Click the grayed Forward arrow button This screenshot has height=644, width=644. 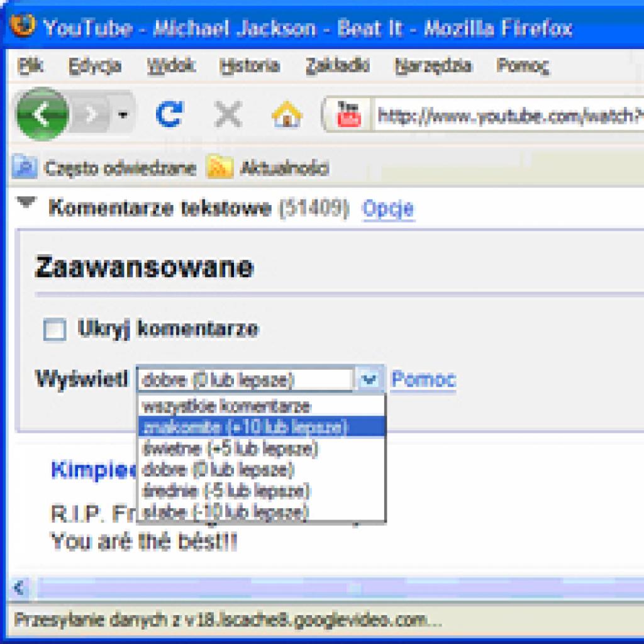[x=91, y=114]
